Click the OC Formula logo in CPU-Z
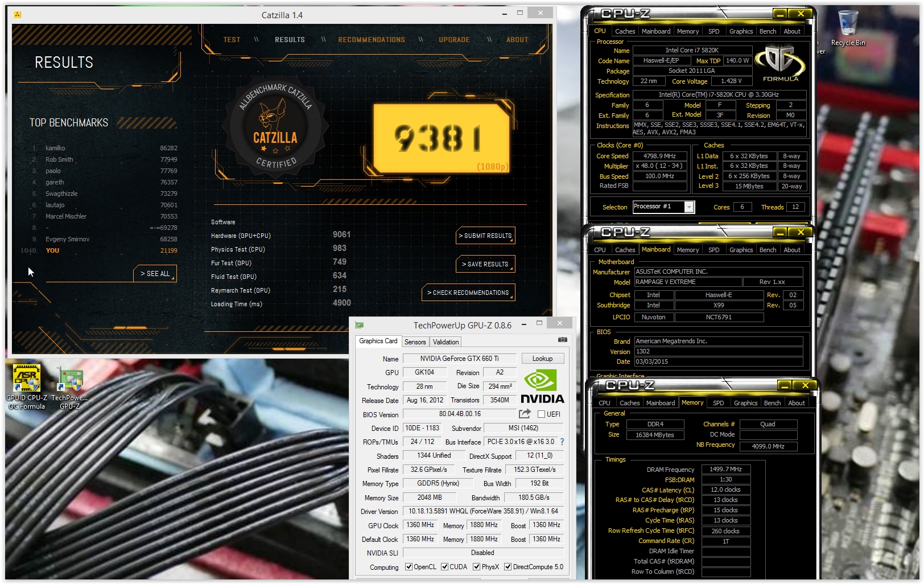 tap(780, 64)
